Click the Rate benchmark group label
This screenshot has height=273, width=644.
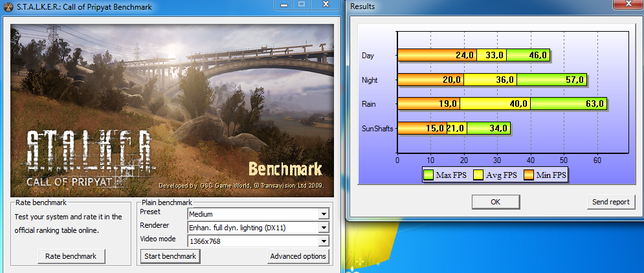(41, 202)
